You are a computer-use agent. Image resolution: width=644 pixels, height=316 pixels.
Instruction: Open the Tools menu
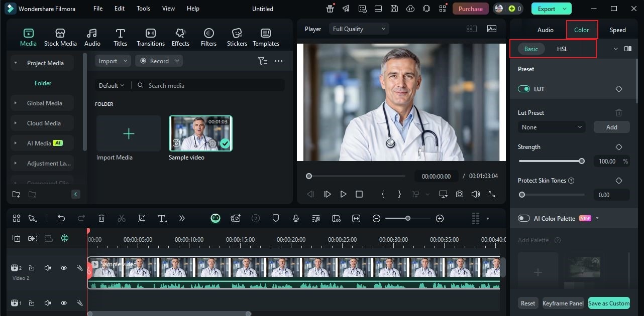click(x=143, y=9)
